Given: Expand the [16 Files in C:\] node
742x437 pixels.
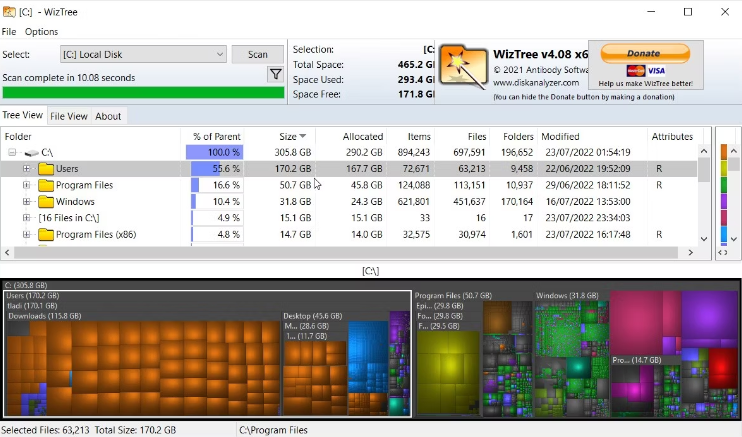Looking at the screenshot, I should pyautogui.click(x=26, y=218).
